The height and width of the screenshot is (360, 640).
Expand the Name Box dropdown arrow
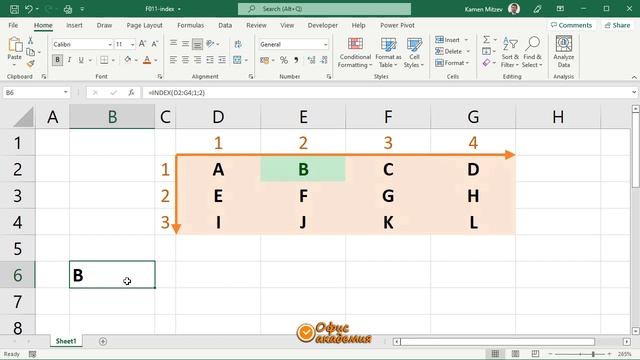(65, 93)
